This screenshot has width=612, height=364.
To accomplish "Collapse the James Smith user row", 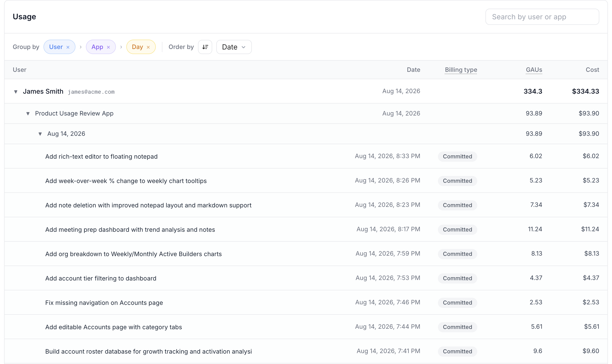I will click(16, 92).
